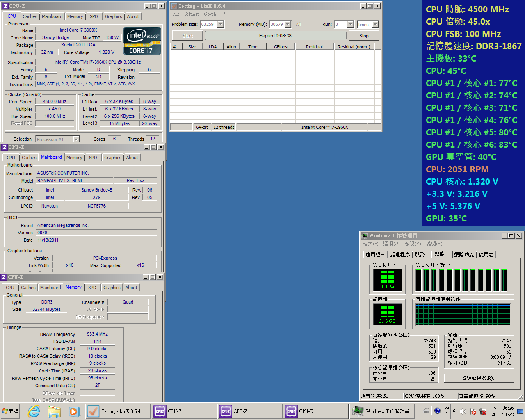Open About tab in top CPU-Z window

(x=133, y=16)
